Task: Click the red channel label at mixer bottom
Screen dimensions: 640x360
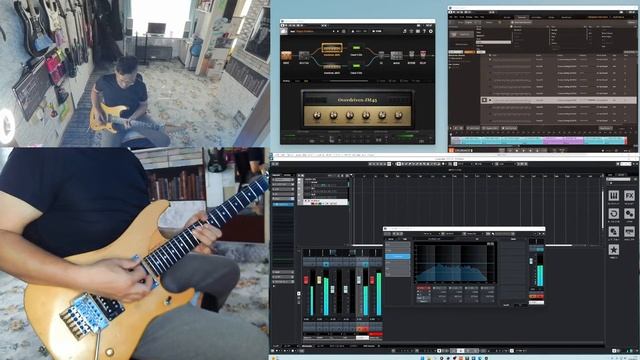Action: point(376,334)
